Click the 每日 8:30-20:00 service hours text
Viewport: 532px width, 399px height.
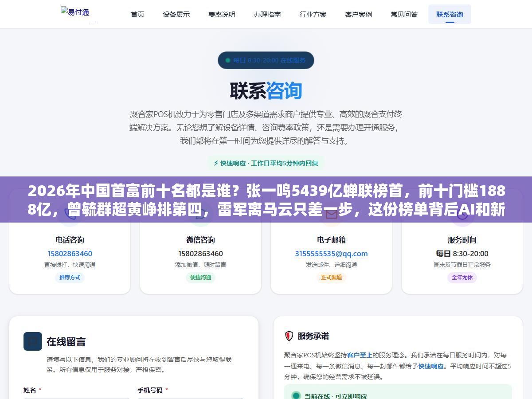point(462,254)
